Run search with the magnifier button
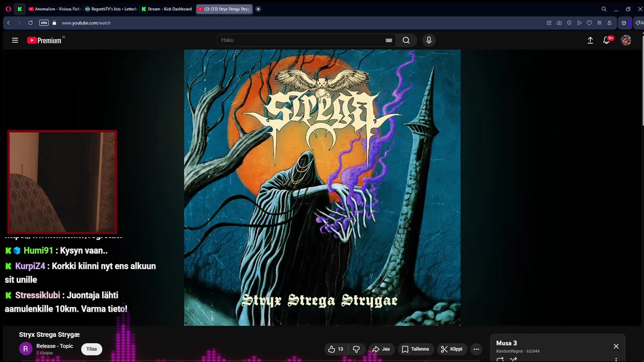 click(406, 40)
